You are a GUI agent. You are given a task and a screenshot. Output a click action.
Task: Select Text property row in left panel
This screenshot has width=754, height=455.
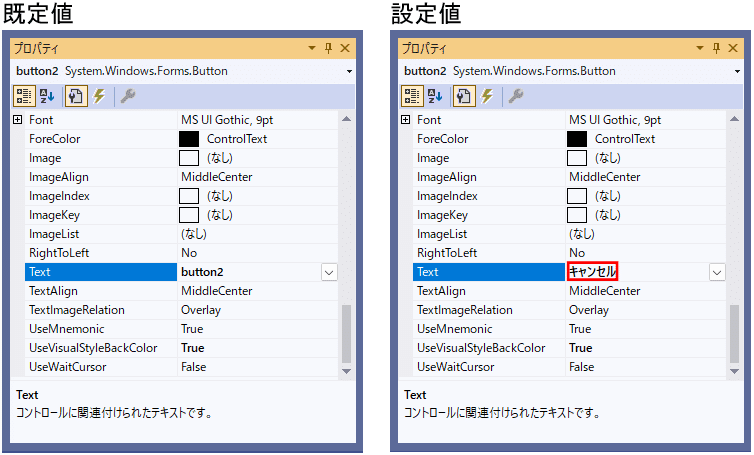101,272
